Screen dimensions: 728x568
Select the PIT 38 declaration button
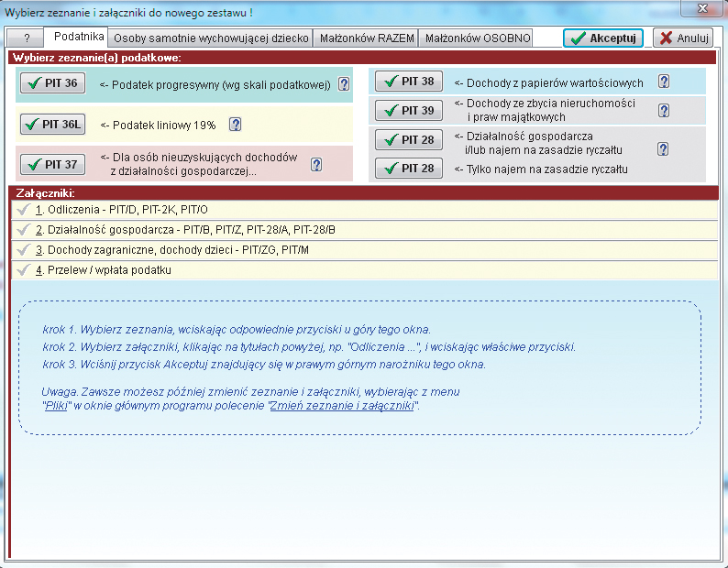coord(408,82)
